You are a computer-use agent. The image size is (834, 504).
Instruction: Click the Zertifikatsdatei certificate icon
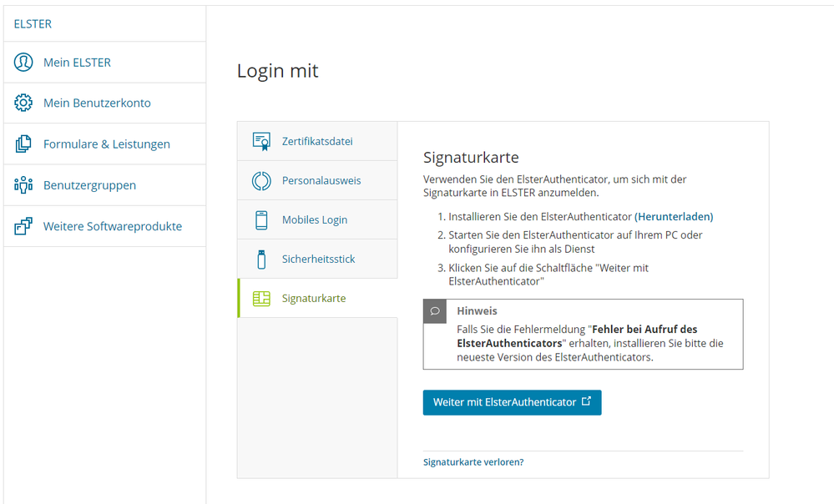click(x=261, y=141)
